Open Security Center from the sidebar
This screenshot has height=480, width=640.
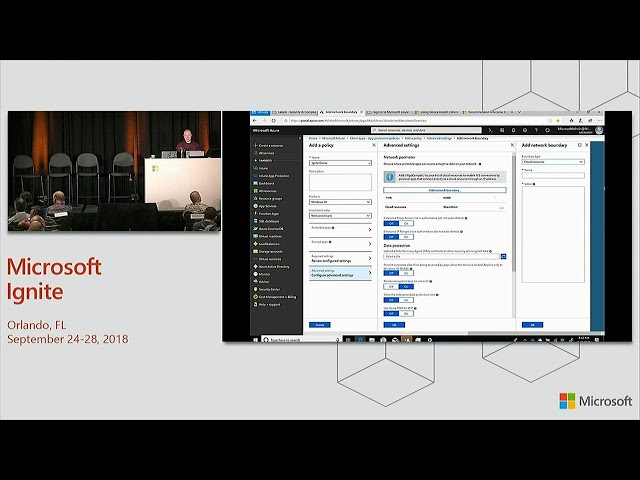[x=267, y=289]
